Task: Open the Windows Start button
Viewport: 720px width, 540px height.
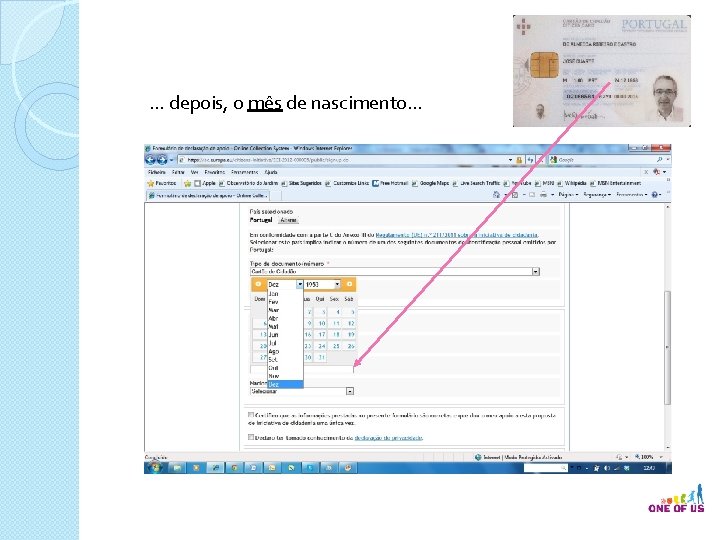Action: 155,468
